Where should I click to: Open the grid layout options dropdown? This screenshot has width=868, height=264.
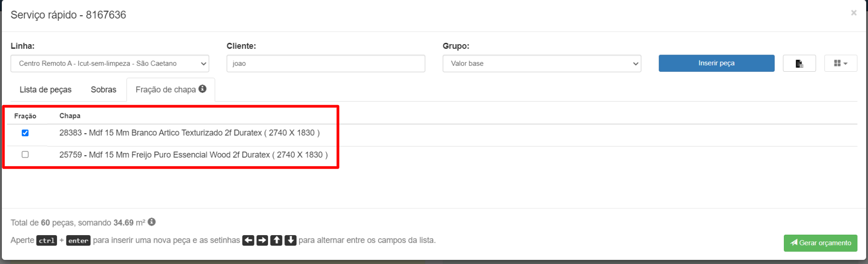840,64
